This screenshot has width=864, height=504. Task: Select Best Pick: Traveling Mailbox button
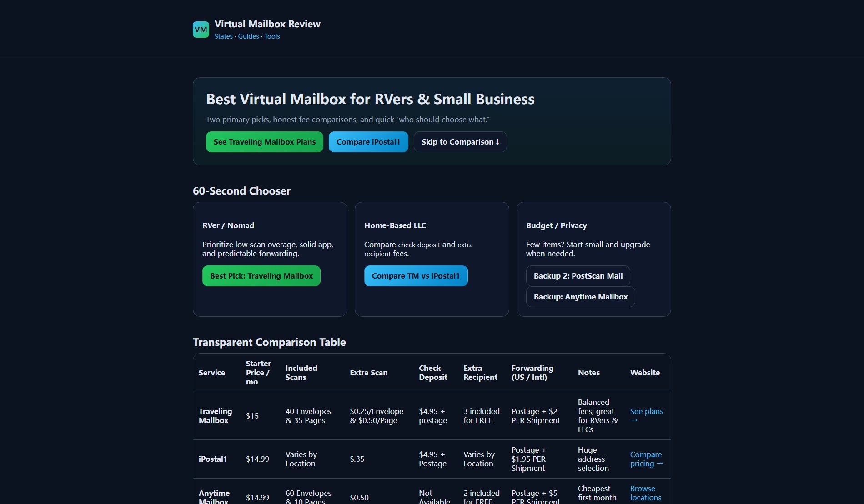(261, 276)
